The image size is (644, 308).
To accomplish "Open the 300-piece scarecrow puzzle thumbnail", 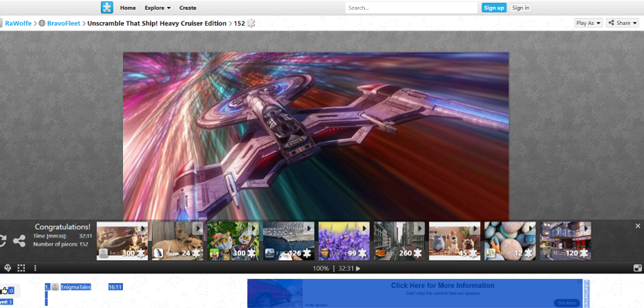I will [x=233, y=241].
